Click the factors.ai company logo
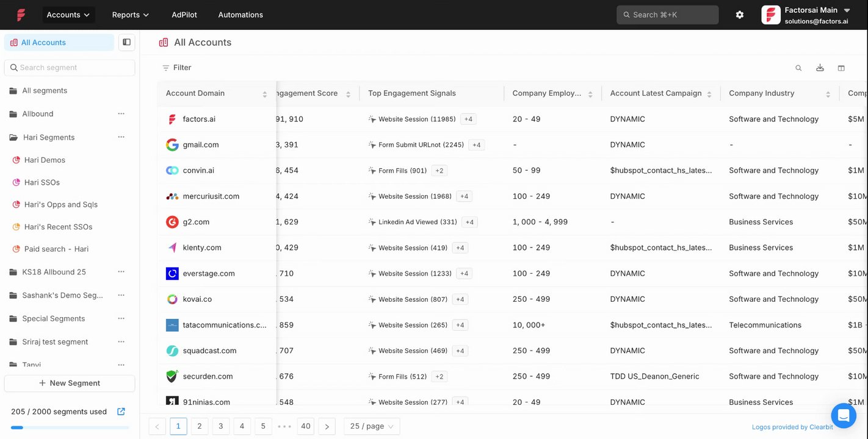Viewport: 868px width, 439px height. (x=172, y=119)
